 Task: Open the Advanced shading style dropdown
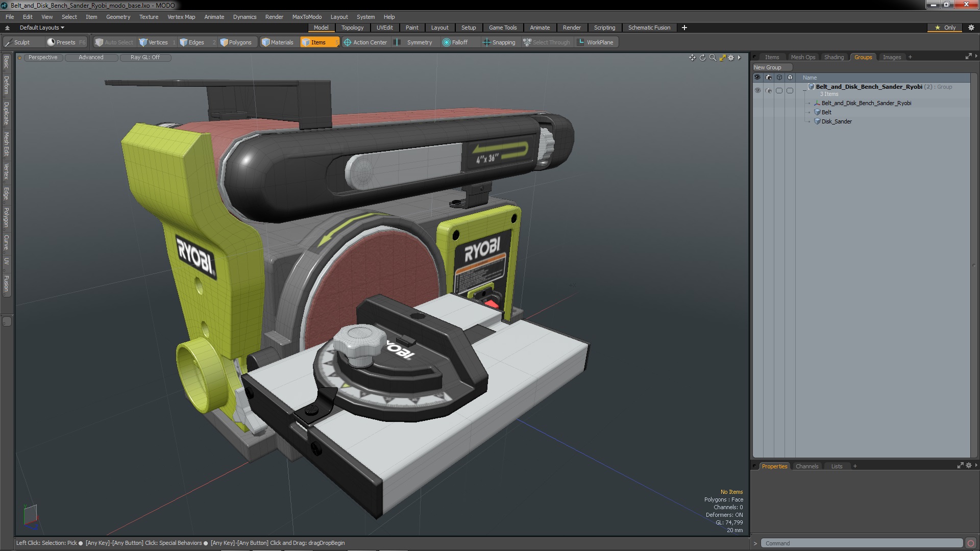point(91,58)
